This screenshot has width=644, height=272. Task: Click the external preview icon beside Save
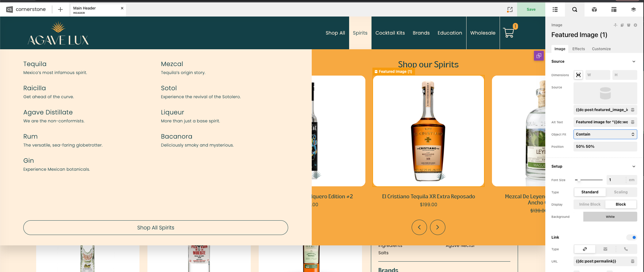click(510, 9)
